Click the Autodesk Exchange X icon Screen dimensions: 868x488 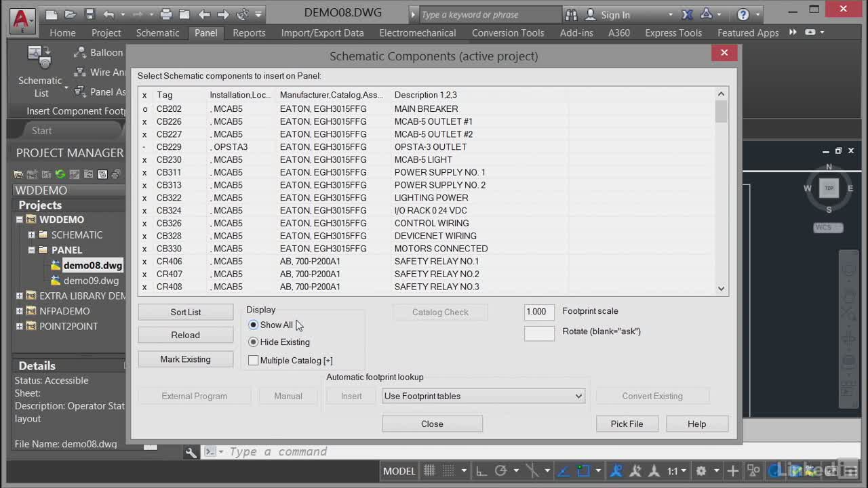coord(688,14)
